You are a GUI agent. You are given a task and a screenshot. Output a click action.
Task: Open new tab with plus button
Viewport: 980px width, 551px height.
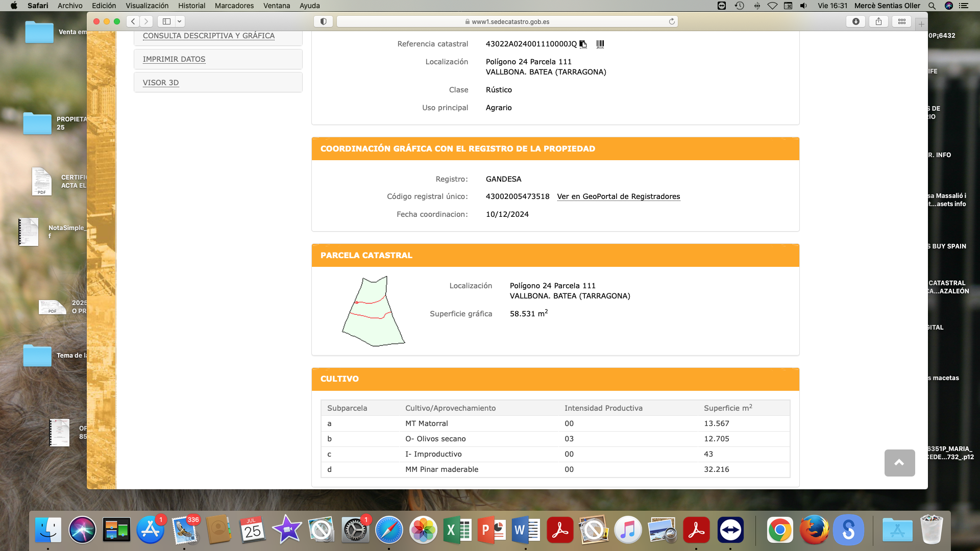click(921, 23)
